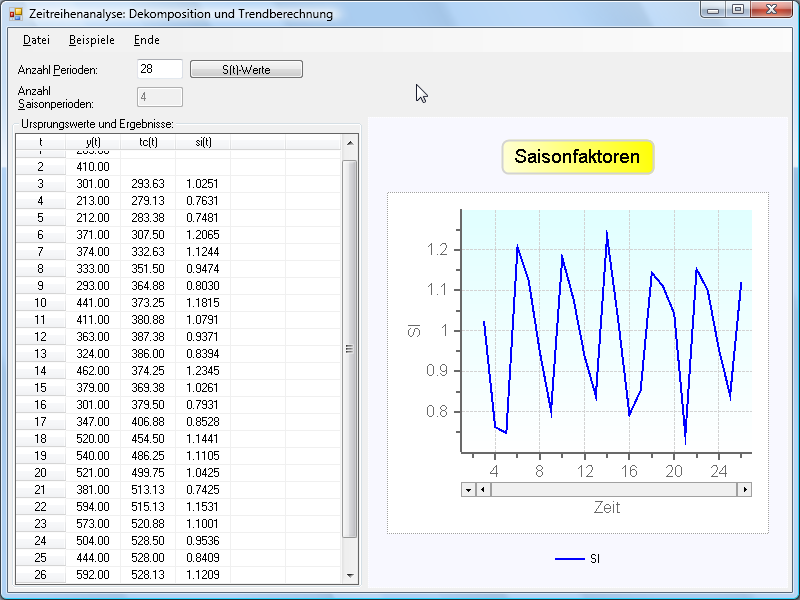800x600 pixels.
Task: Select row header 14 in the table
Action: click(x=40, y=370)
